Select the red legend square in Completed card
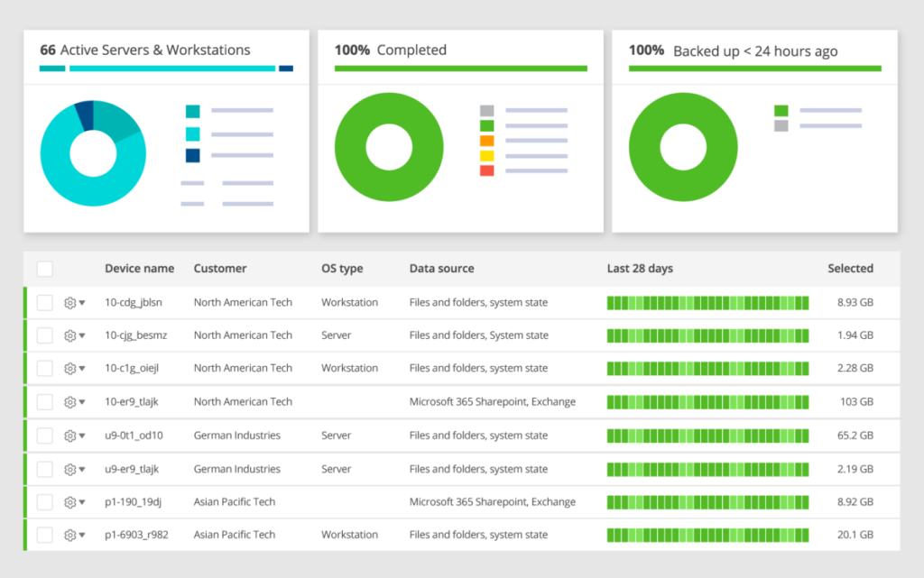 pos(486,170)
